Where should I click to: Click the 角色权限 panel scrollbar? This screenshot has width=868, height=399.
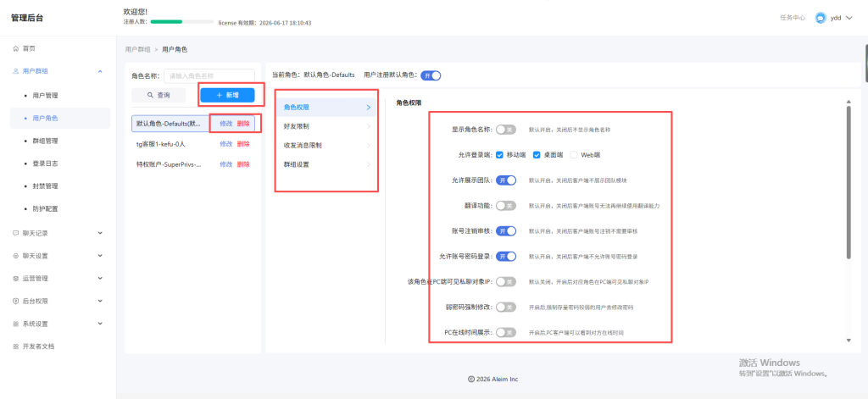click(848, 182)
